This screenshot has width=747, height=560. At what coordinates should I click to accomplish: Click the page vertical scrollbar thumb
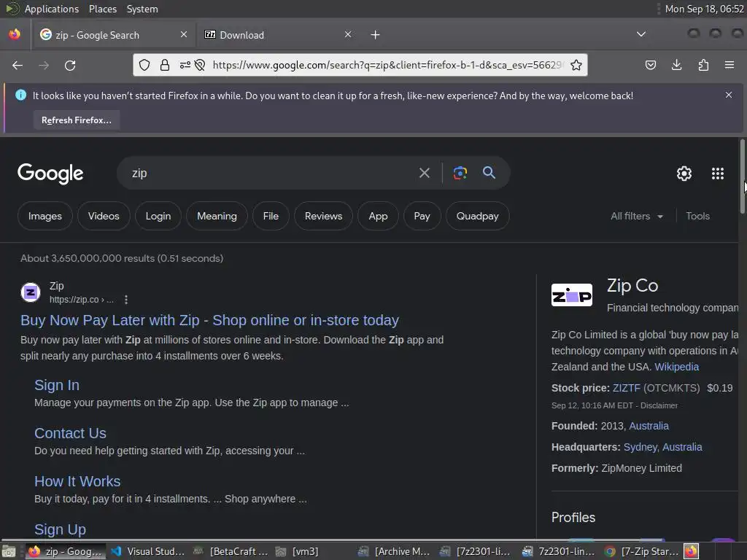(x=742, y=176)
